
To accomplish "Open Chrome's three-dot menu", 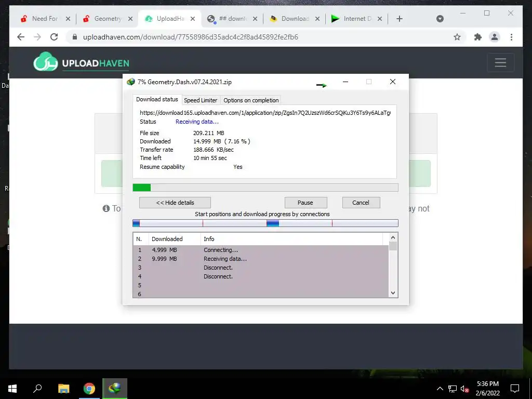I will point(511,37).
